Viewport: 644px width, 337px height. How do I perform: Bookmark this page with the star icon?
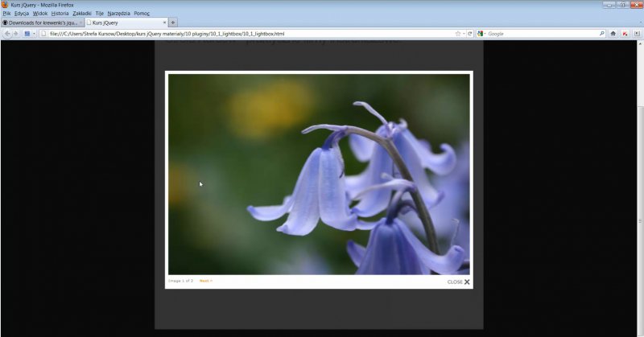click(457, 34)
